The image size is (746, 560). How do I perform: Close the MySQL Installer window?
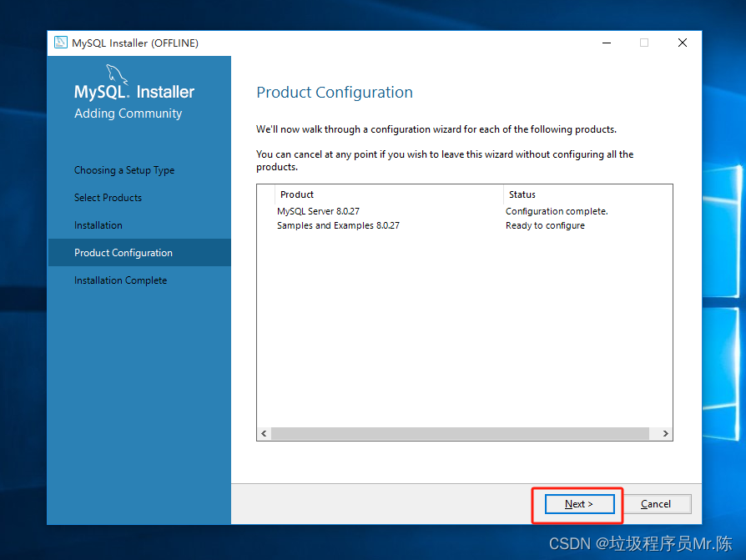(683, 43)
